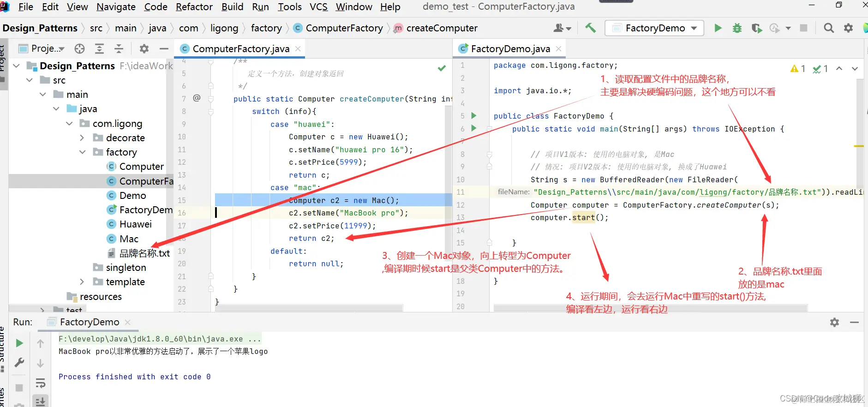Open the VCS menu
Viewport: 868px width, 407px height.
click(318, 7)
